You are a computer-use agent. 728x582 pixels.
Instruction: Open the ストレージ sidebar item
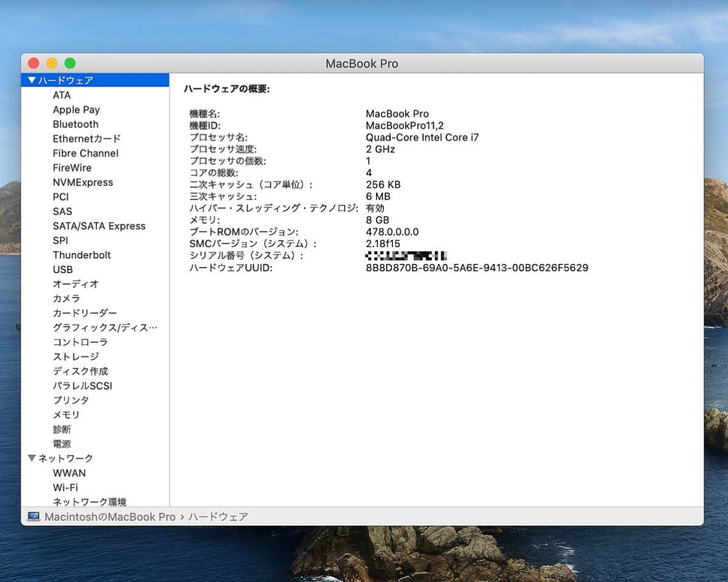75,357
